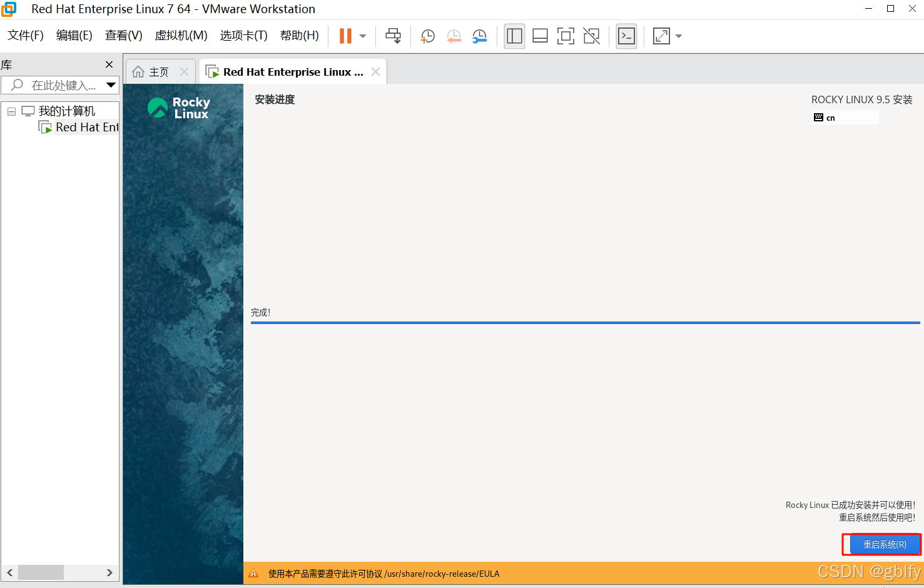The height and width of the screenshot is (588, 924).
Task: Close the library panel
Action: [109, 64]
